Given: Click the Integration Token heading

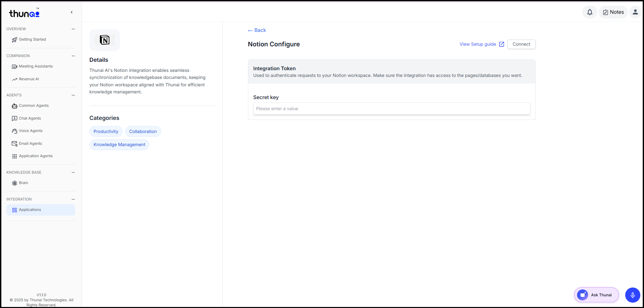Looking at the screenshot, I should (x=274, y=69).
